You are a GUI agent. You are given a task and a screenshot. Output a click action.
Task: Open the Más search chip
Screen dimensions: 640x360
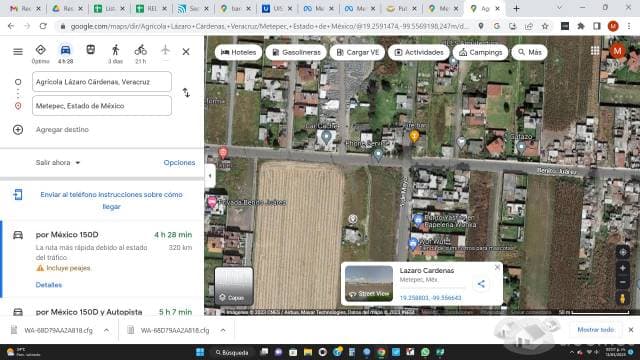coord(529,52)
